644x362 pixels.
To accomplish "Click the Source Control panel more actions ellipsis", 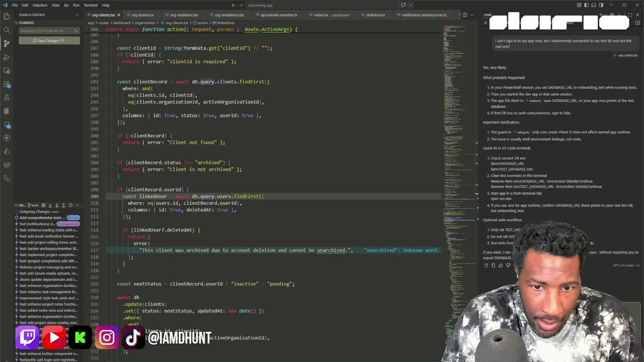I will (x=77, y=15).
